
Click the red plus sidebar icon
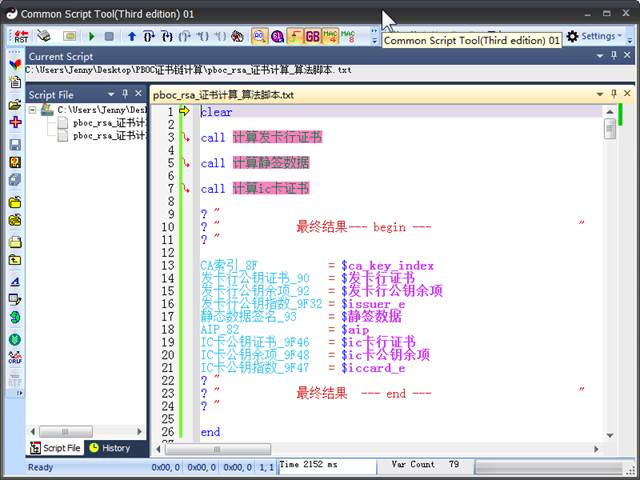click(x=15, y=122)
